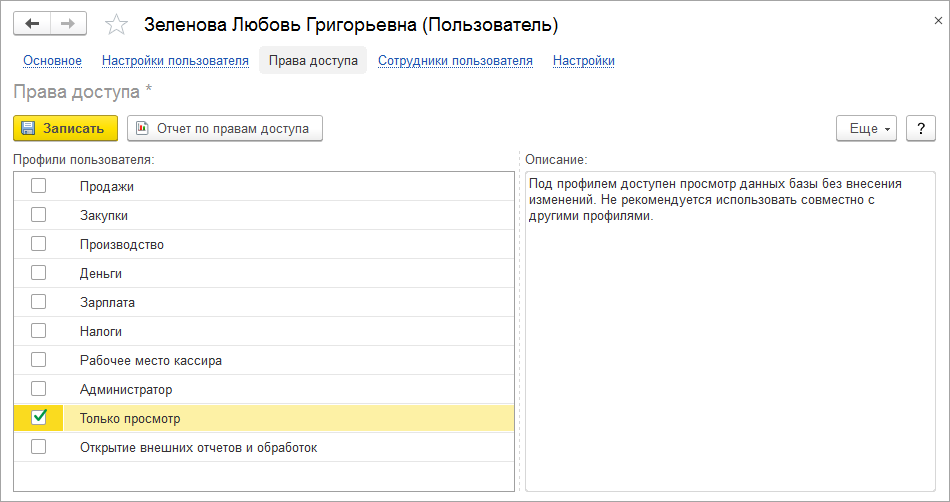The height and width of the screenshot is (502, 950).
Task: Open the Отчет по правам доступа report
Action: 224,128
